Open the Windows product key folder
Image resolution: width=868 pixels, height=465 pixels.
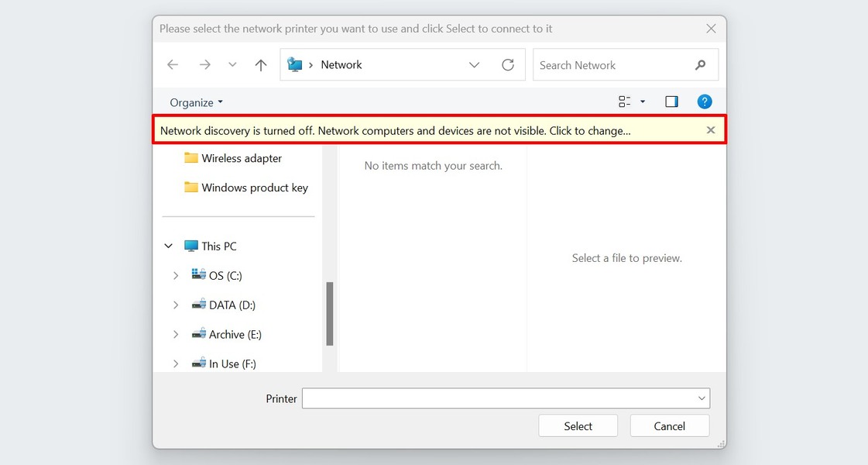(x=254, y=187)
